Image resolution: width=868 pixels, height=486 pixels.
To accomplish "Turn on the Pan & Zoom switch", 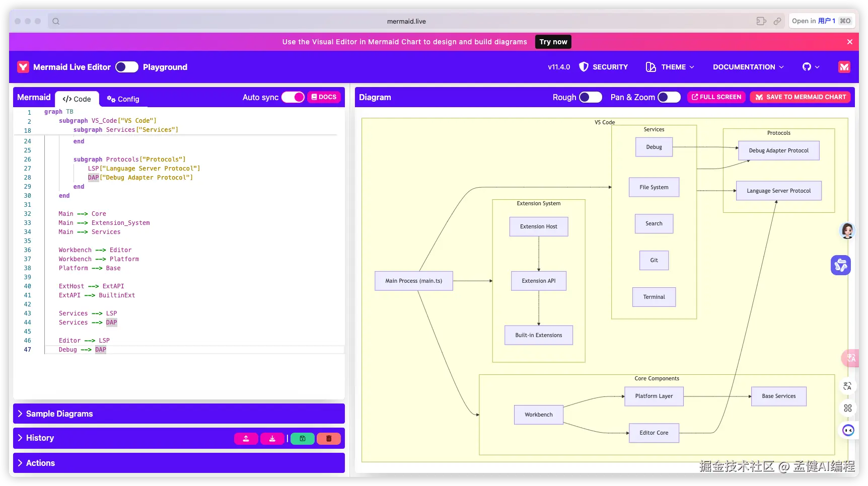I will [x=669, y=97].
